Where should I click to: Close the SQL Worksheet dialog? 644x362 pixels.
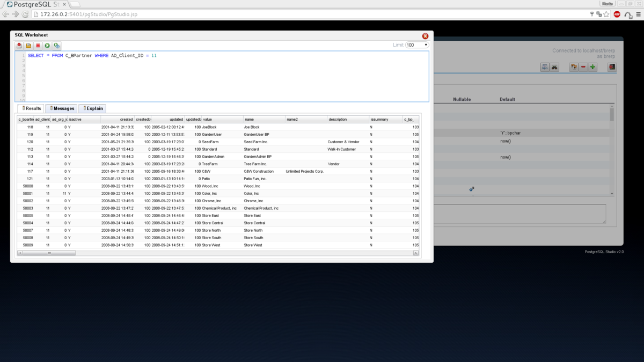pyautogui.click(x=425, y=36)
